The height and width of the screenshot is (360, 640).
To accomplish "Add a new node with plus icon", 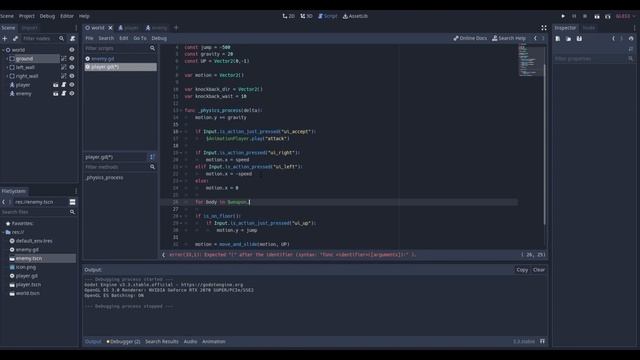I will point(5,38).
